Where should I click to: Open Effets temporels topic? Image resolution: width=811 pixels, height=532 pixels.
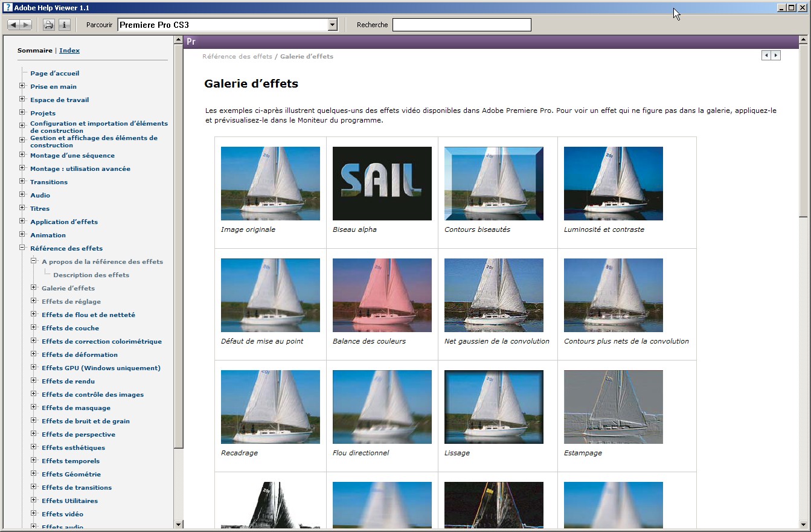[x=71, y=461]
